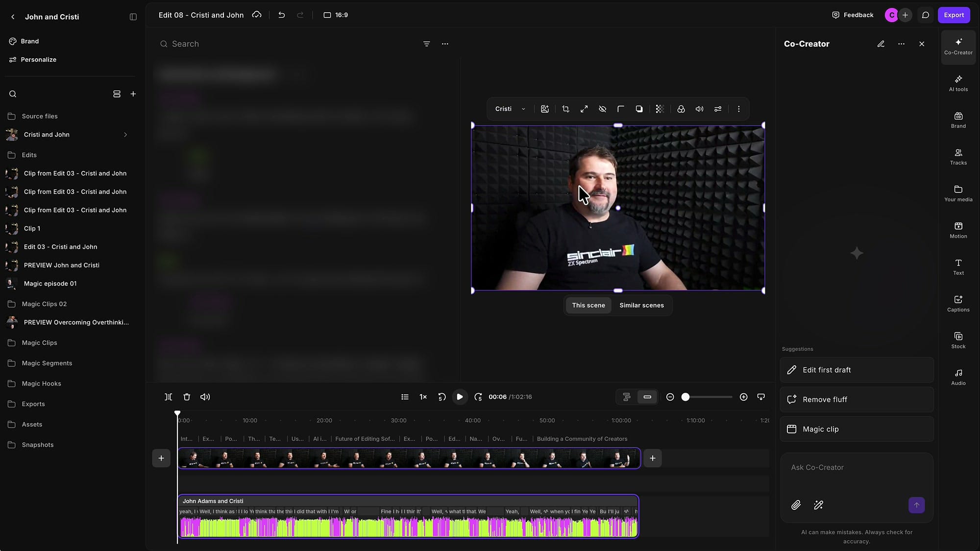This screenshot has width=980, height=551.
Task: Split the clip at the playhead
Action: pyautogui.click(x=168, y=397)
